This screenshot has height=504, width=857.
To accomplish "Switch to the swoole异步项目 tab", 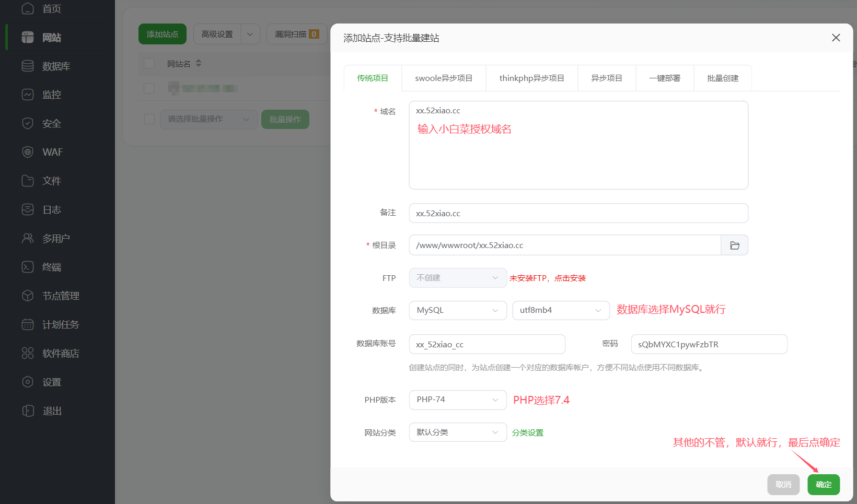I will pyautogui.click(x=443, y=77).
